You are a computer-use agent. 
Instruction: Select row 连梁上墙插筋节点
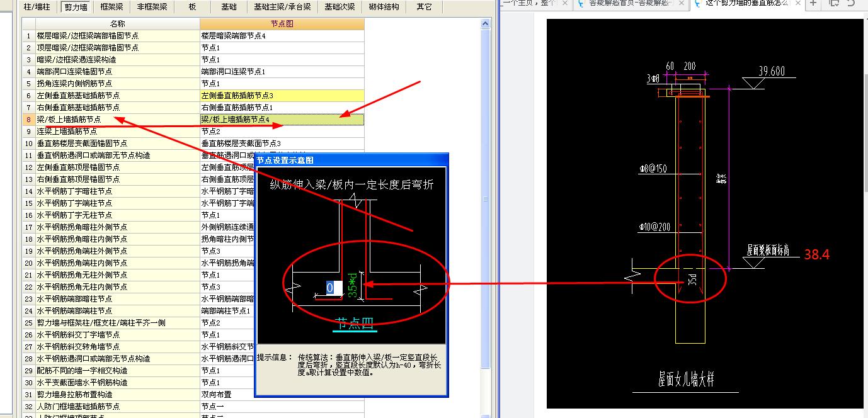click(x=117, y=132)
